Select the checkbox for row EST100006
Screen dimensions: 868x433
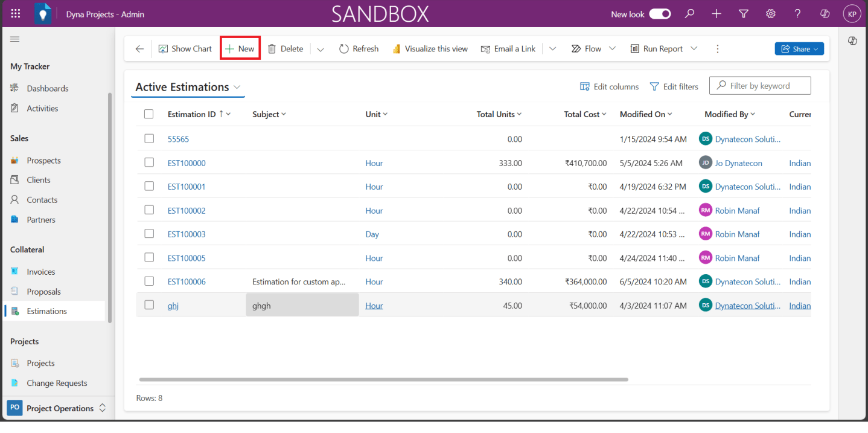coord(149,281)
